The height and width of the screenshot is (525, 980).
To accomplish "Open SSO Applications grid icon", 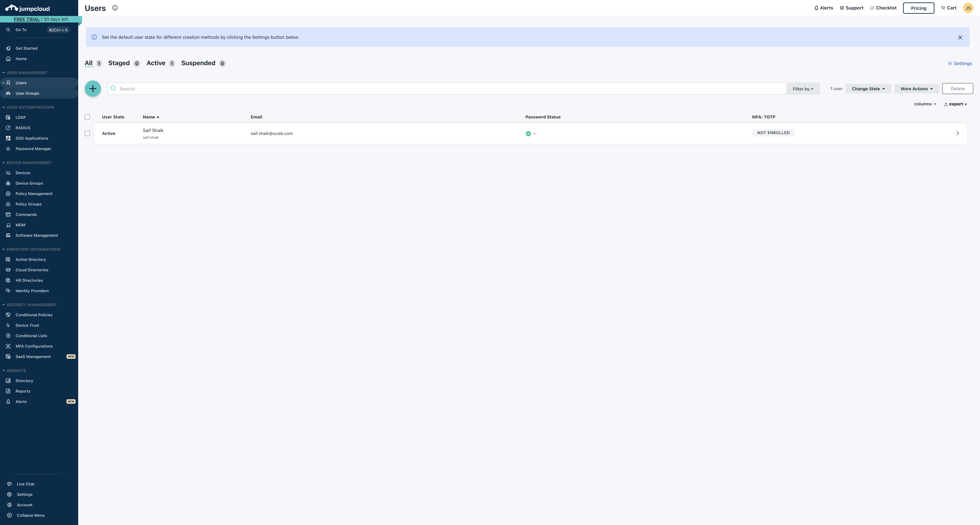I will coord(8,138).
